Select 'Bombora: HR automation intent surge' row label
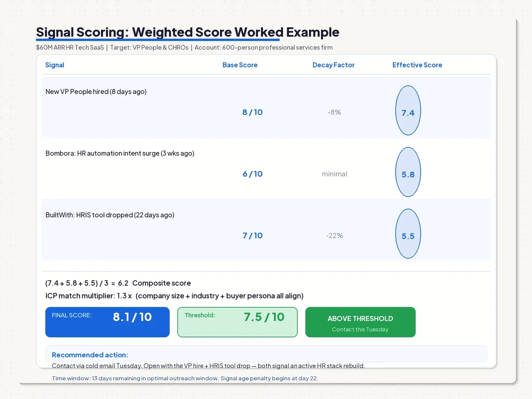This screenshot has width=532, height=399. coord(120,153)
